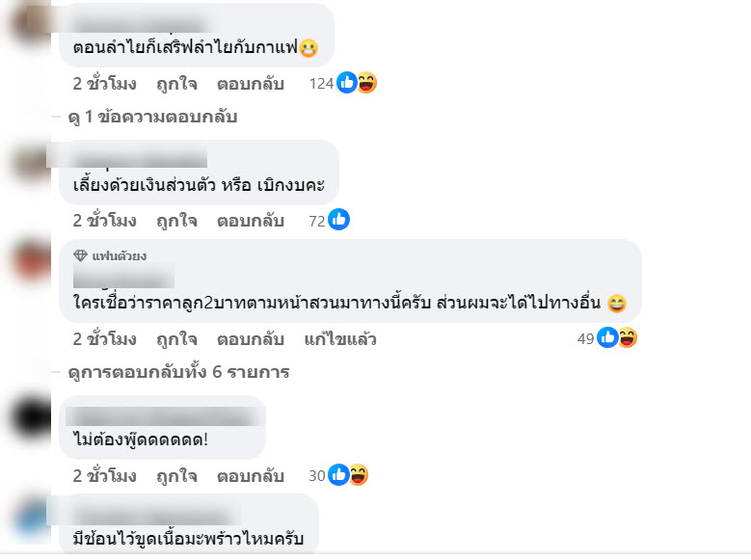
Task: Click 2 ชั่วโมง timestamp on ลำไย comment
Action: tap(104, 84)
